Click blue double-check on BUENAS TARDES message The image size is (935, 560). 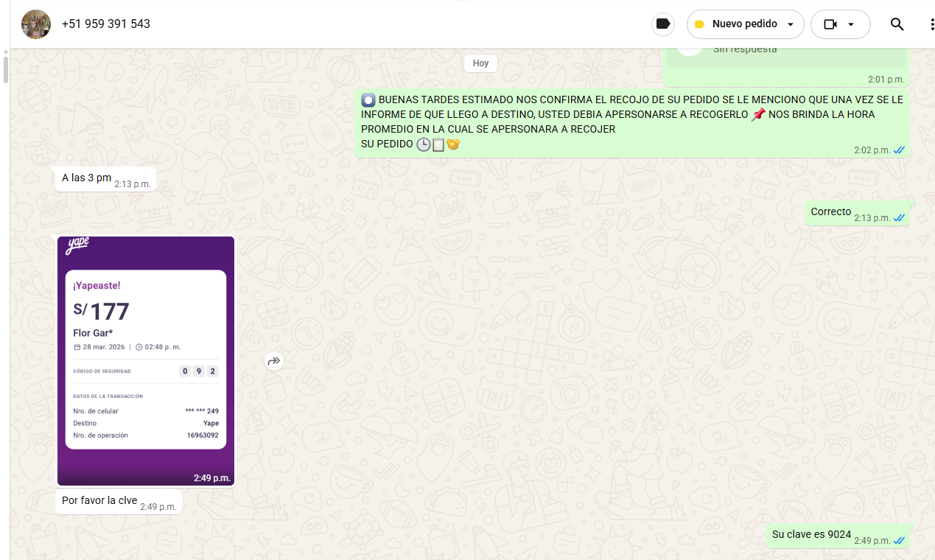click(x=899, y=150)
